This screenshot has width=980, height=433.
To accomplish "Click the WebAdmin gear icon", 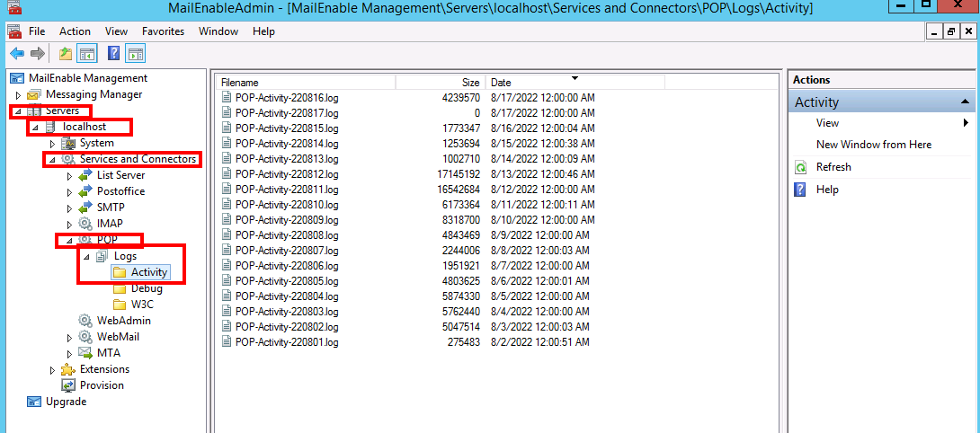I will (x=85, y=321).
